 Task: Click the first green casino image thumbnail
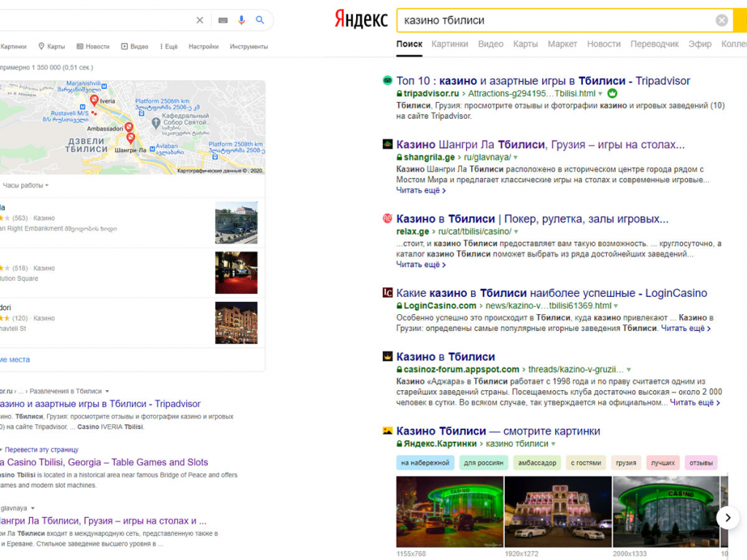[x=449, y=512]
